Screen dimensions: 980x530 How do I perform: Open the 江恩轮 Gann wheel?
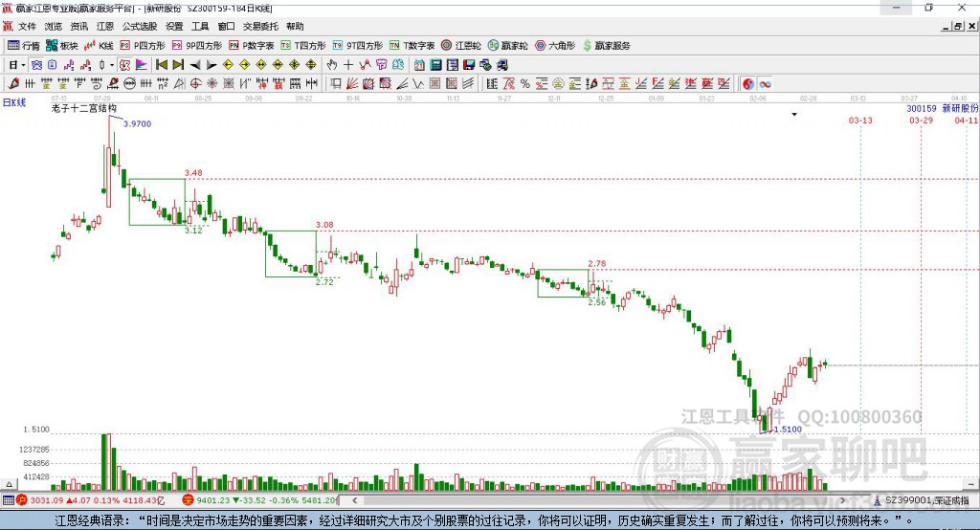click(461, 46)
